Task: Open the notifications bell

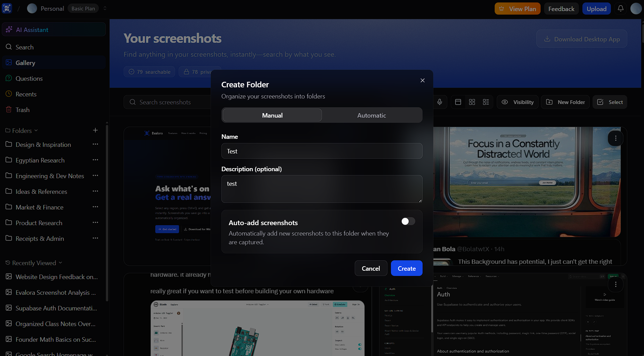Action: pos(620,8)
